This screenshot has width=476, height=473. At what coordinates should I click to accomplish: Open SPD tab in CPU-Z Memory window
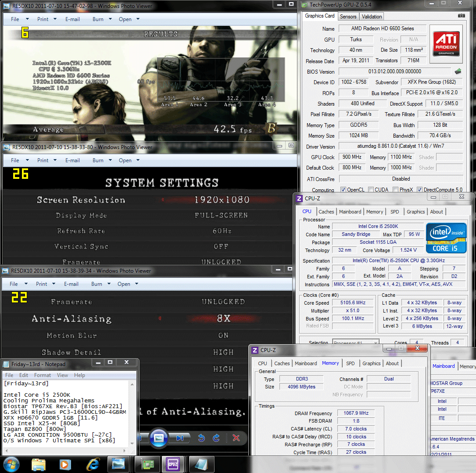pos(351,363)
